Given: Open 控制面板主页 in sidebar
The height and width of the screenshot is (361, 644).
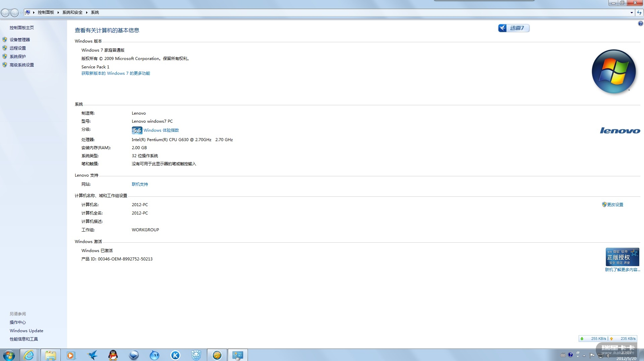Looking at the screenshot, I should click(22, 28).
